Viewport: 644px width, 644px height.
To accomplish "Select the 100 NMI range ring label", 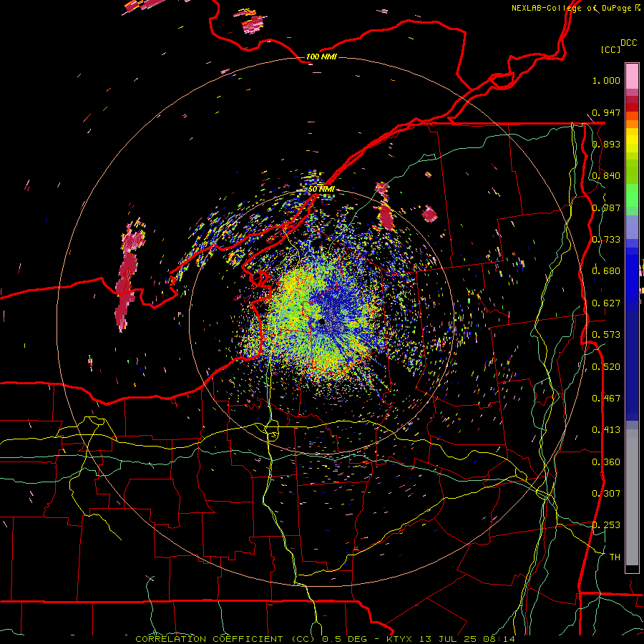I will 321,57.
